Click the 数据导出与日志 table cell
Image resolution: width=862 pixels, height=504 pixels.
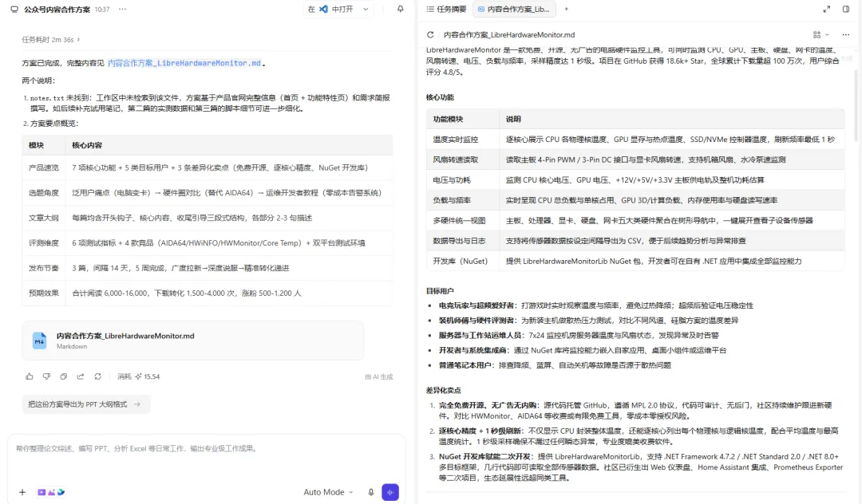(x=462, y=241)
